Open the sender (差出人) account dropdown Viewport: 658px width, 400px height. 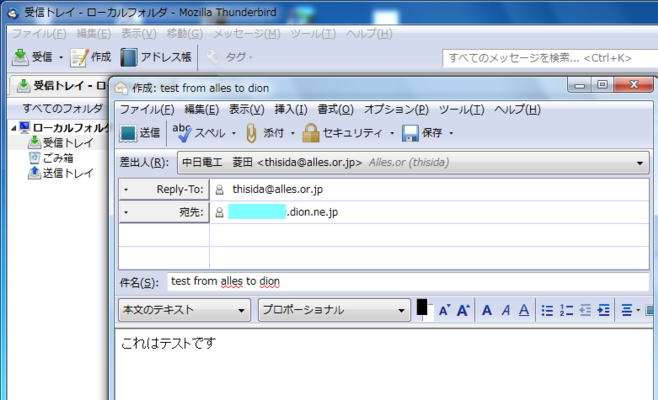413,162
